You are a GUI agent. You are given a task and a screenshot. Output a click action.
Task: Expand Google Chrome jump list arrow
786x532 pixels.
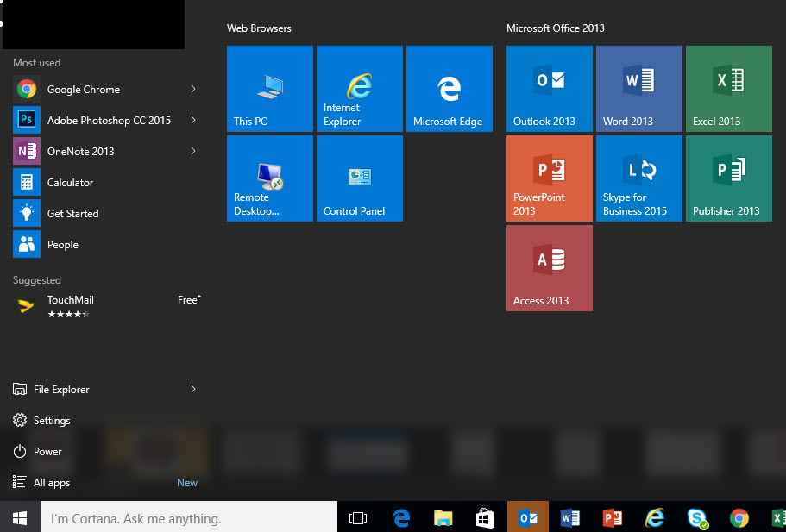coord(193,89)
